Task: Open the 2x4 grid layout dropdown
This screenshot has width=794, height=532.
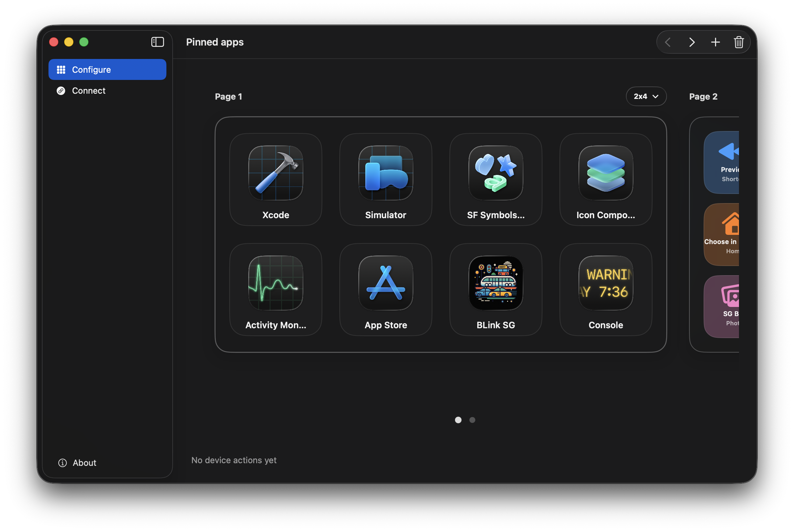Action: [x=646, y=96]
